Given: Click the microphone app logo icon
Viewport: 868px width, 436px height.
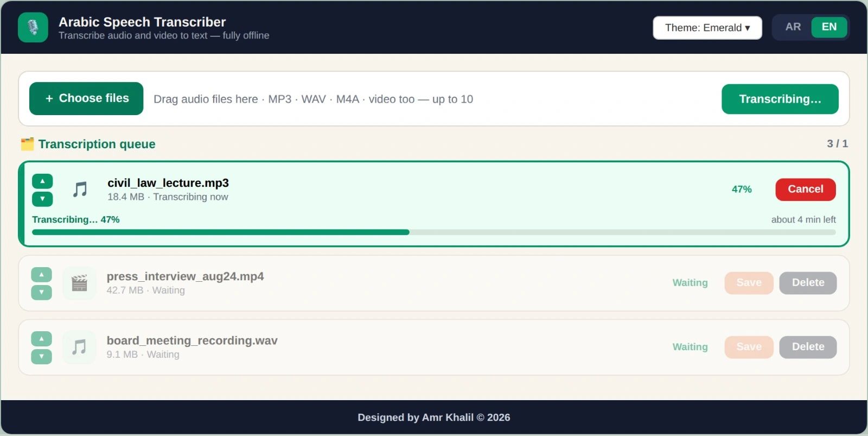Looking at the screenshot, I should click(33, 27).
